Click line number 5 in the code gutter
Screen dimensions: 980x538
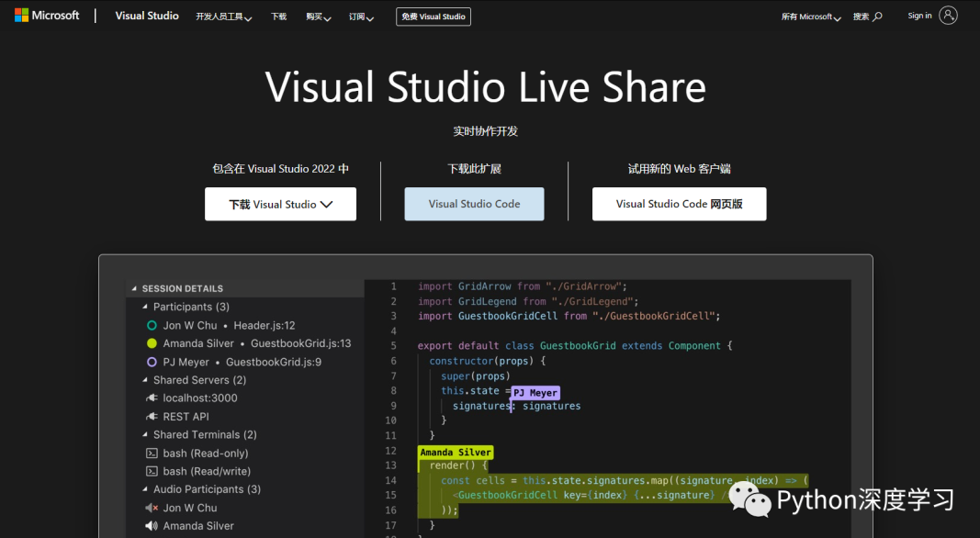point(394,345)
